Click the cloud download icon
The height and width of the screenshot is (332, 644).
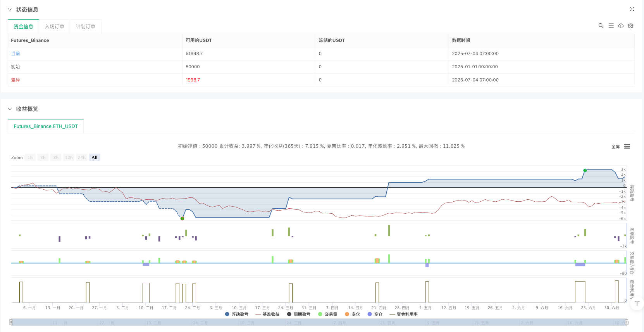[x=621, y=26]
